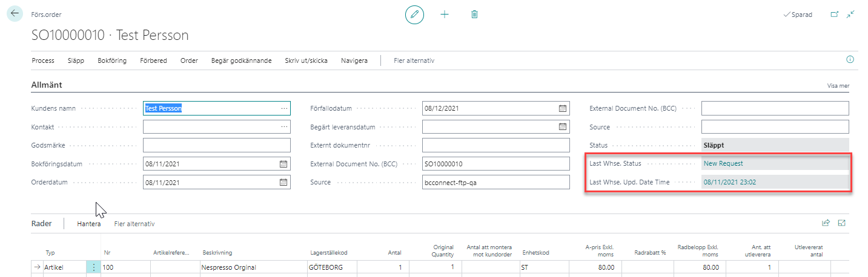
Task: Open the Navigera menu
Action: pyautogui.click(x=354, y=60)
